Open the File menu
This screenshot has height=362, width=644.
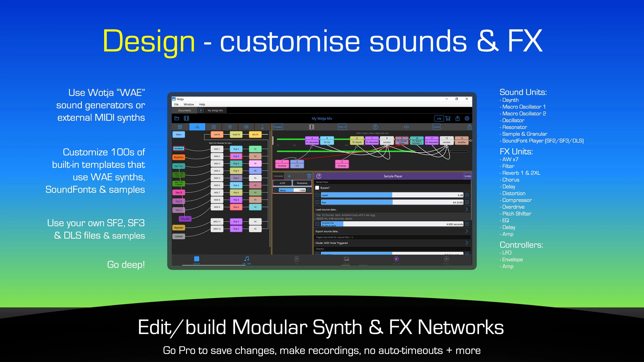click(177, 105)
